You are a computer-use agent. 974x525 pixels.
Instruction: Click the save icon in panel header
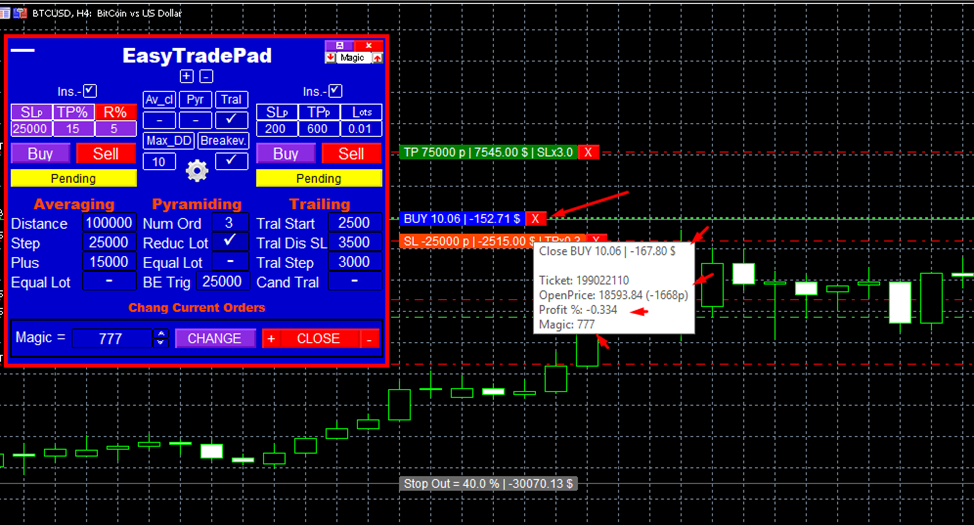click(x=339, y=45)
